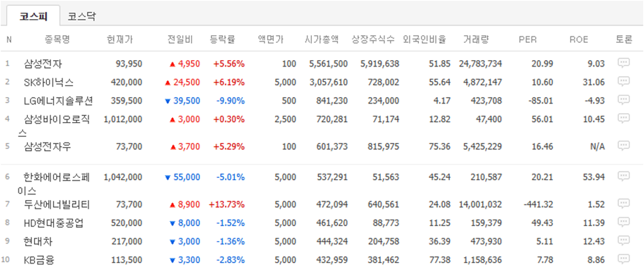Select the 24,783,734 volume cell
644x275 pixels.
pyautogui.click(x=480, y=64)
